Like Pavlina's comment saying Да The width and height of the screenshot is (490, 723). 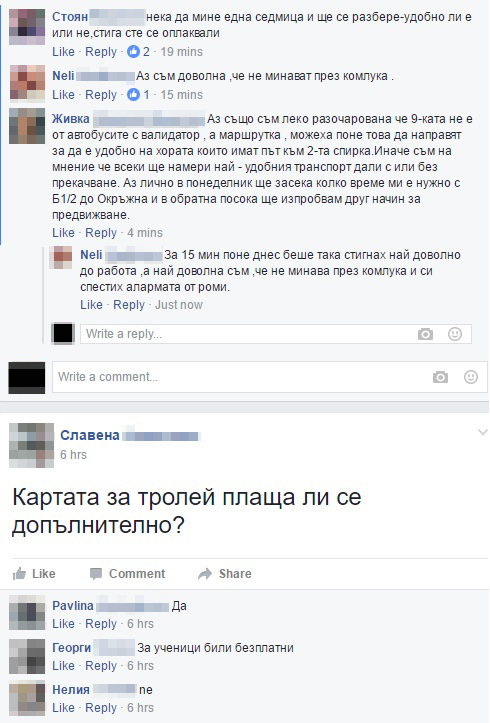coord(63,624)
